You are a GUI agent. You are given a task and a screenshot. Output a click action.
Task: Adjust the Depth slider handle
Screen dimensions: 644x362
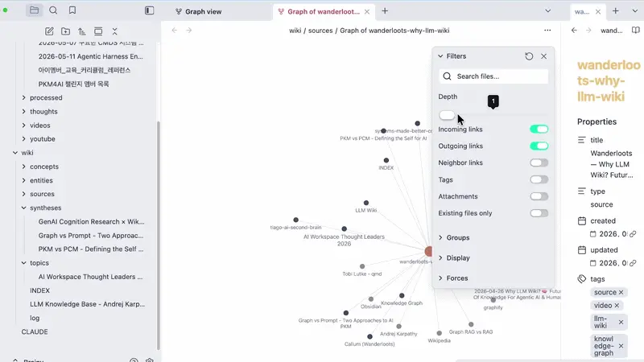(x=447, y=115)
